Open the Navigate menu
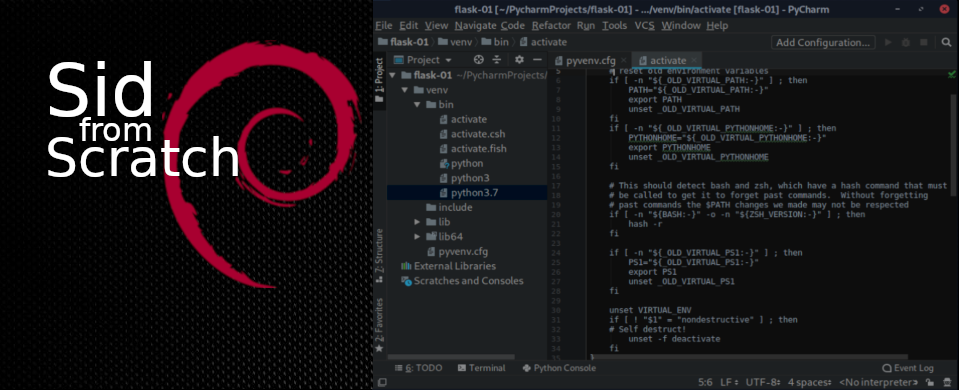The height and width of the screenshot is (390, 960). click(x=476, y=25)
